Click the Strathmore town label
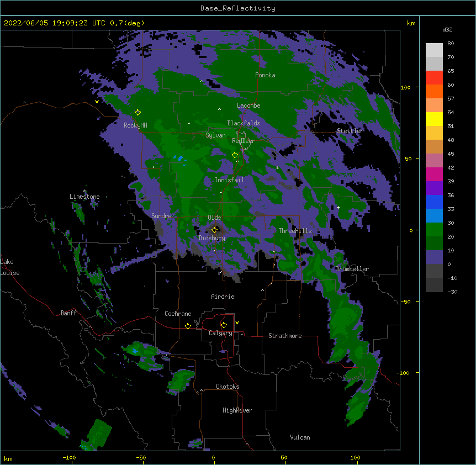Image resolution: width=476 pixels, height=465 pixels. (285, 336)
